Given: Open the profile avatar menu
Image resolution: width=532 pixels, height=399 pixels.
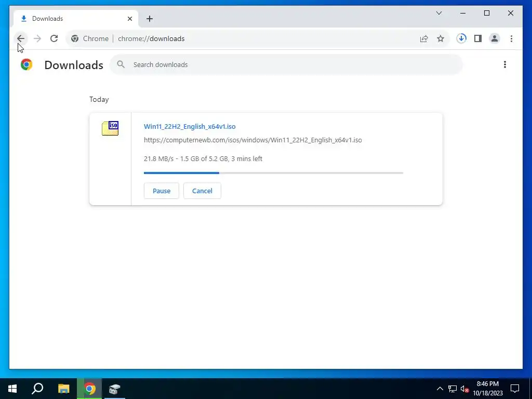Looking at the screenshot, I should point(495,38).
